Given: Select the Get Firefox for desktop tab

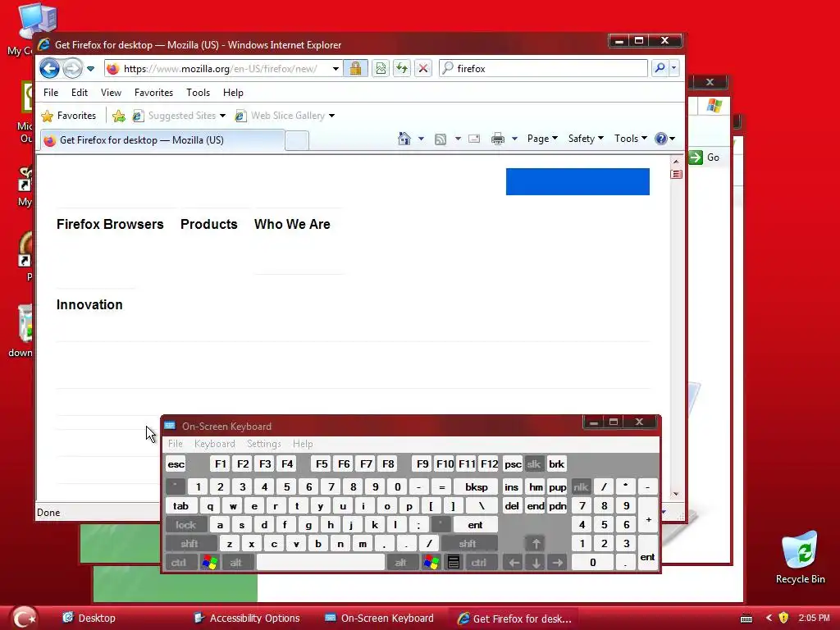Looking at the screenshot, I should click(161, 140).
